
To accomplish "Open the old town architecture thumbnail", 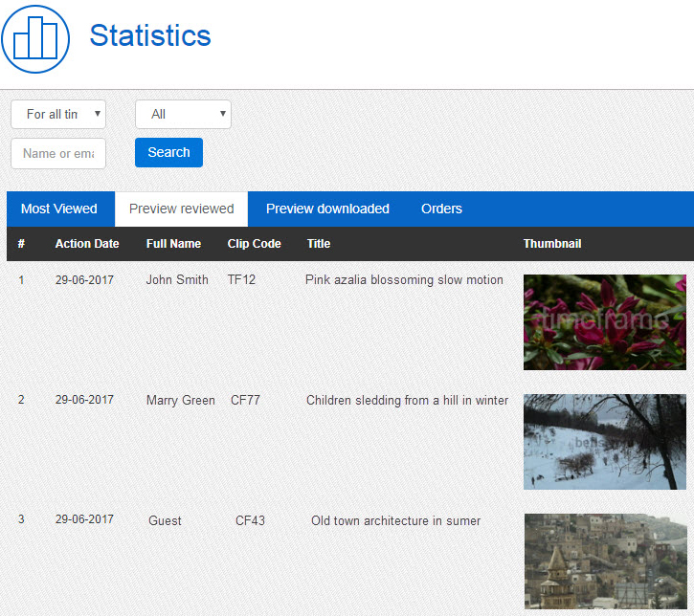I will pyautogui.click(x=604, y=561).
